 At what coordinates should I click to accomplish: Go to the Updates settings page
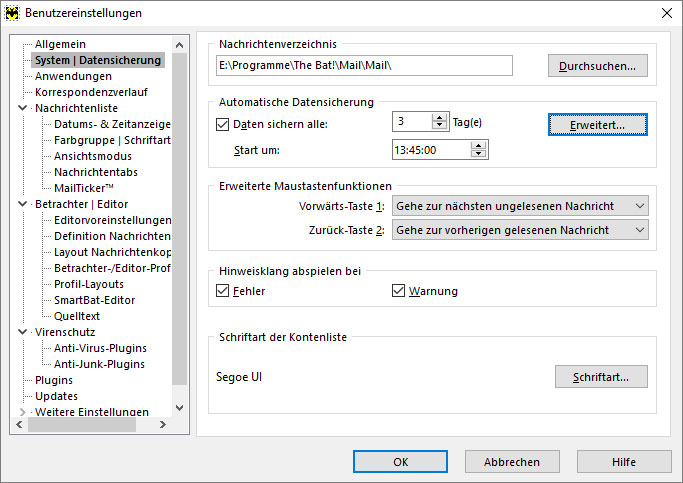click(56, 396)
